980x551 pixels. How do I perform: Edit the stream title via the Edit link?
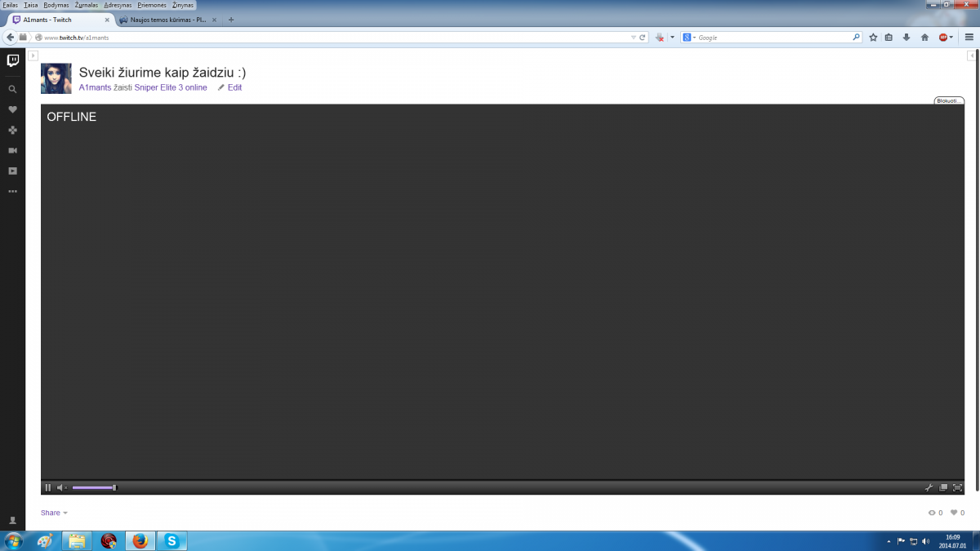point(229,87)
